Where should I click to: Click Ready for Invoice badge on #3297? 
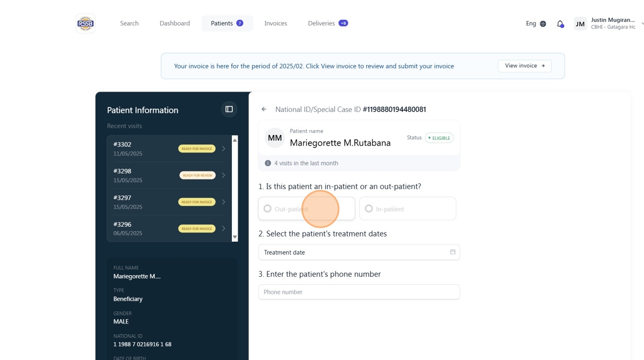click(197, 202)
